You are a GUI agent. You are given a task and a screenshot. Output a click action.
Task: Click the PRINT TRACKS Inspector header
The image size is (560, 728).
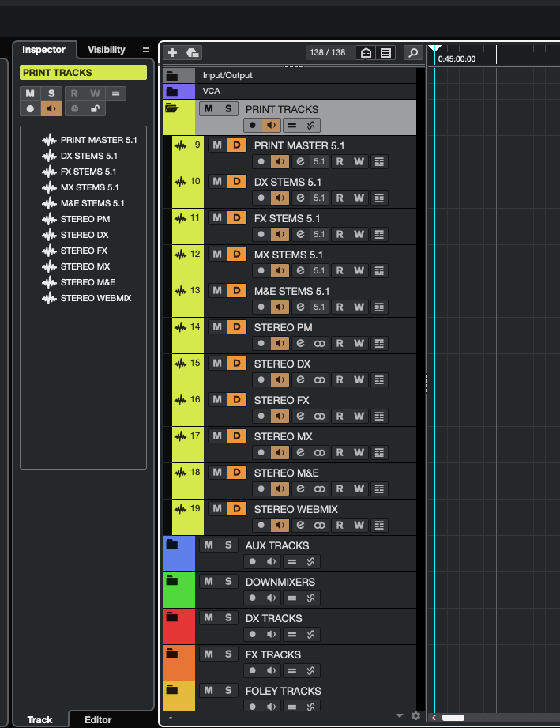(x=84, y=73)
